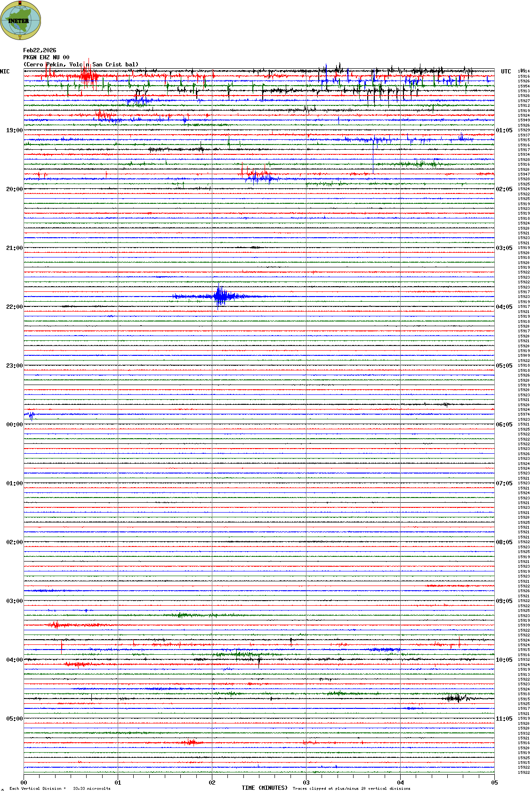Click the Feb22,2026 date label
The height and width of the screenshot is (795, 532).
pyautogui.click(x=40, y=50)
